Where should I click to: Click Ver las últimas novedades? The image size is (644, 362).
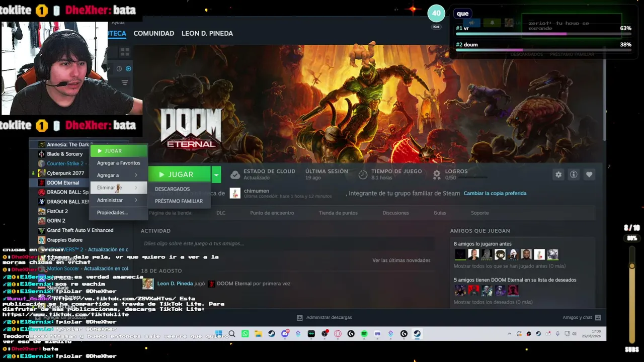click(401, 260)
